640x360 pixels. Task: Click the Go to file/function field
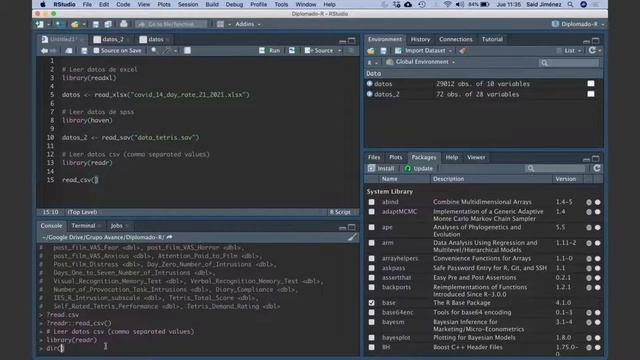point(171,24)
